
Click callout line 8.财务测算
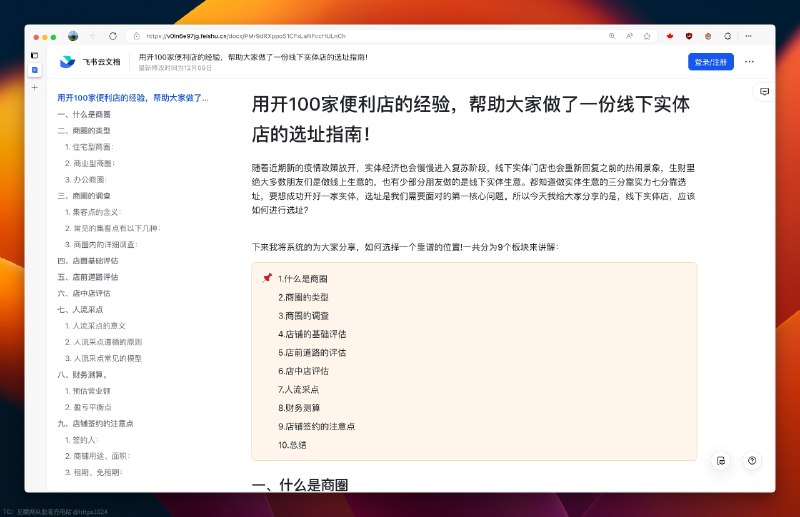click(x=299, y=408)
